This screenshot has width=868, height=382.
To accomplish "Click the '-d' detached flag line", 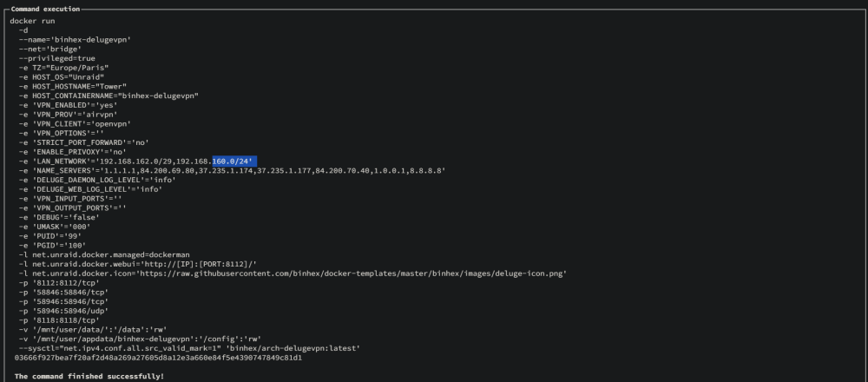I will (23, 30).
